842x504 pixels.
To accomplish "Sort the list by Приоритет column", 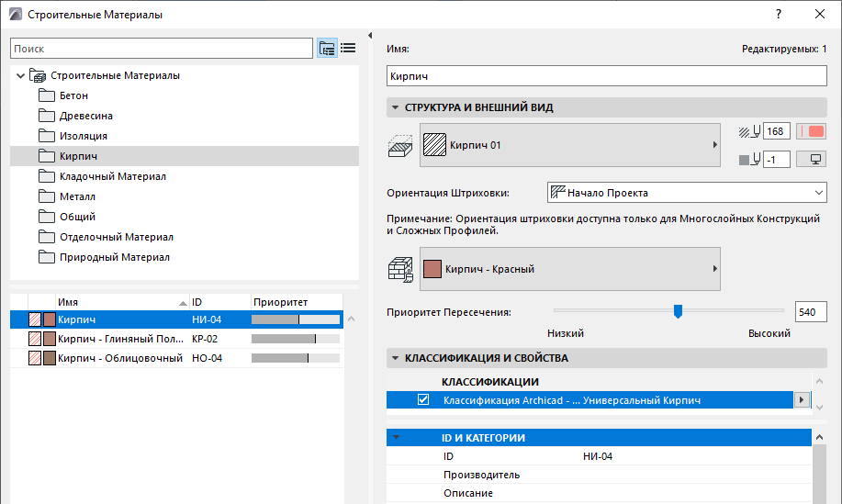I will 294,301.
